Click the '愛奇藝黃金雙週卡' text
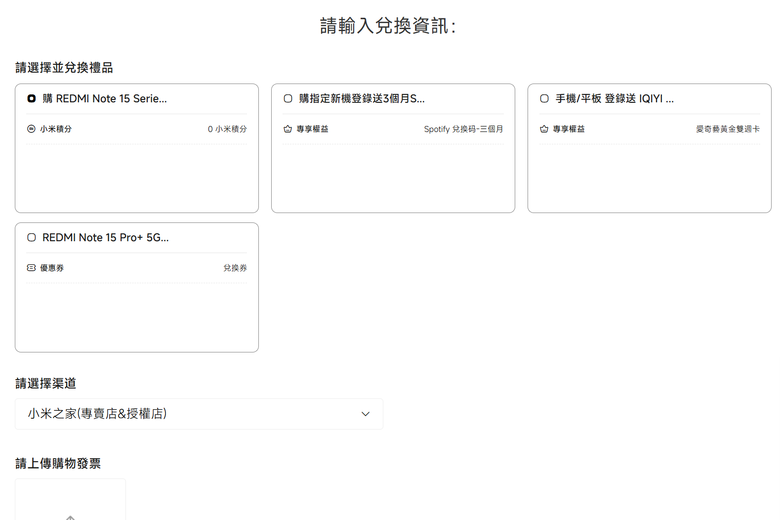 [x=728, y=129]
